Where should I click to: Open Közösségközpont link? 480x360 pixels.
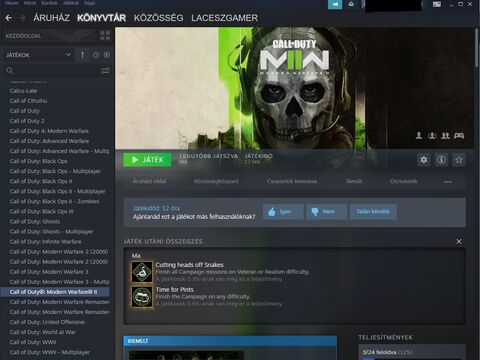pos(216,181)
